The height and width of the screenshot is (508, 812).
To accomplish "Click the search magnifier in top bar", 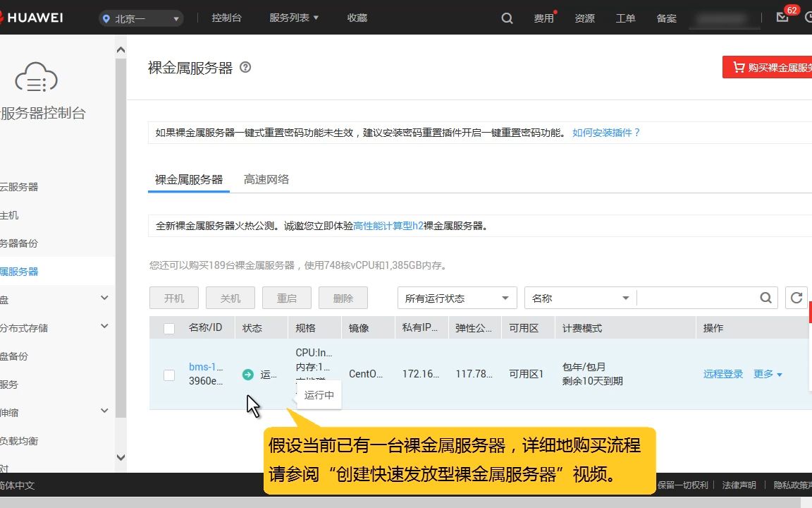I will 507,18.
